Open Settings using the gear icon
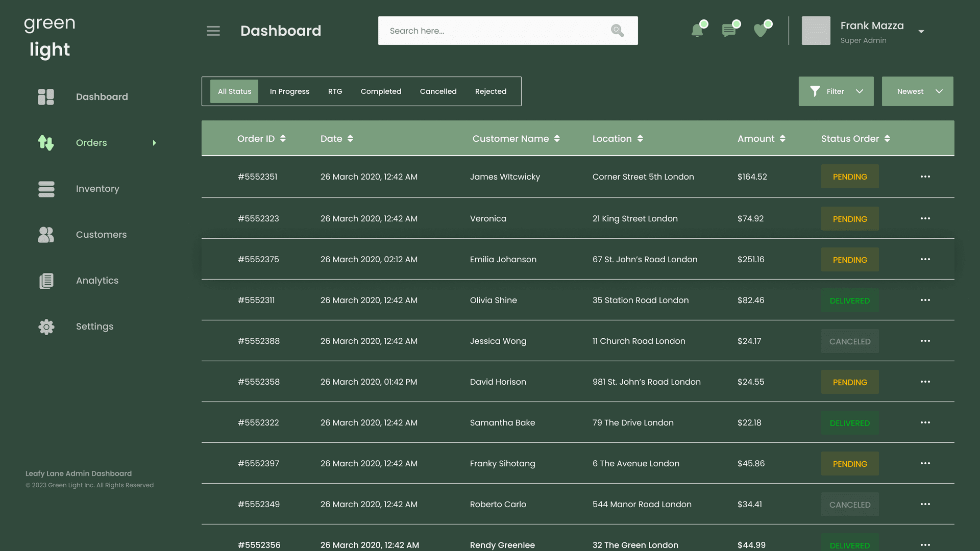The width and height of the screenshot is (980, 551). point(46,327)
